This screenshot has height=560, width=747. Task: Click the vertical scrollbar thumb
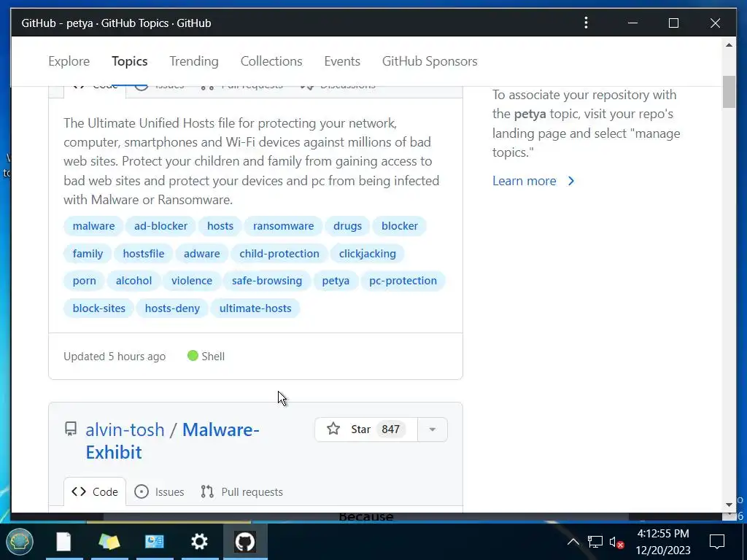click(729, 92)
